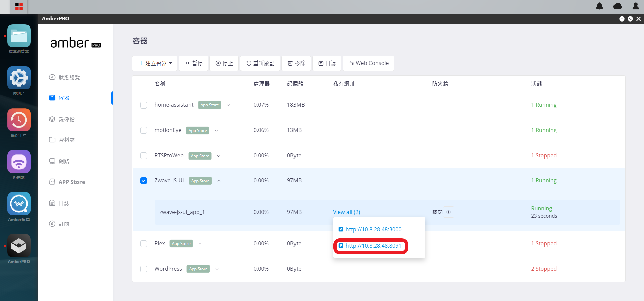
Task: Click the 183MB memory value
Action: 296,105
